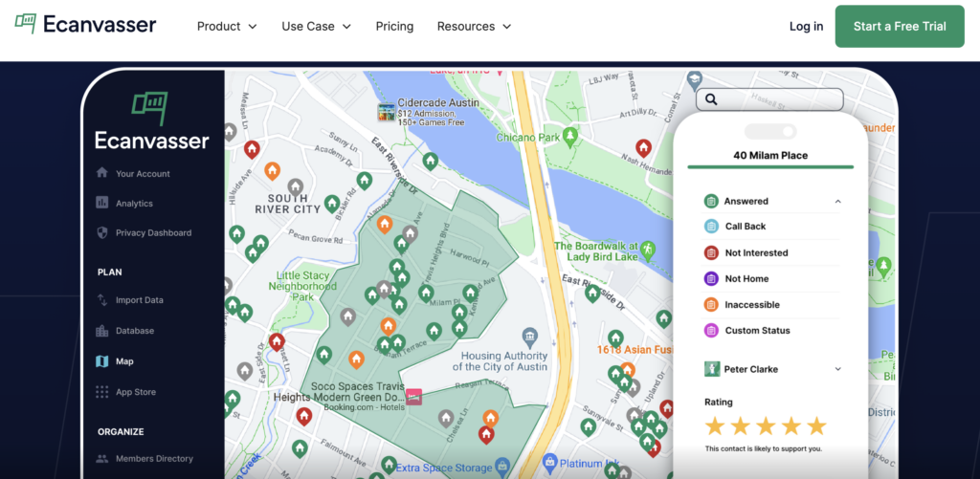
Task: Open the App Store grid icon
Action: [x=101, y=392]
